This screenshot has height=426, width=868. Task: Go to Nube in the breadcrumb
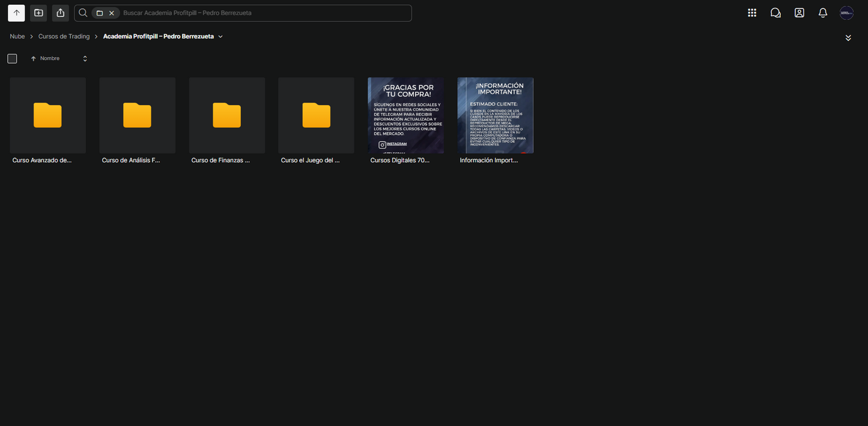click(x=17, y=37)
